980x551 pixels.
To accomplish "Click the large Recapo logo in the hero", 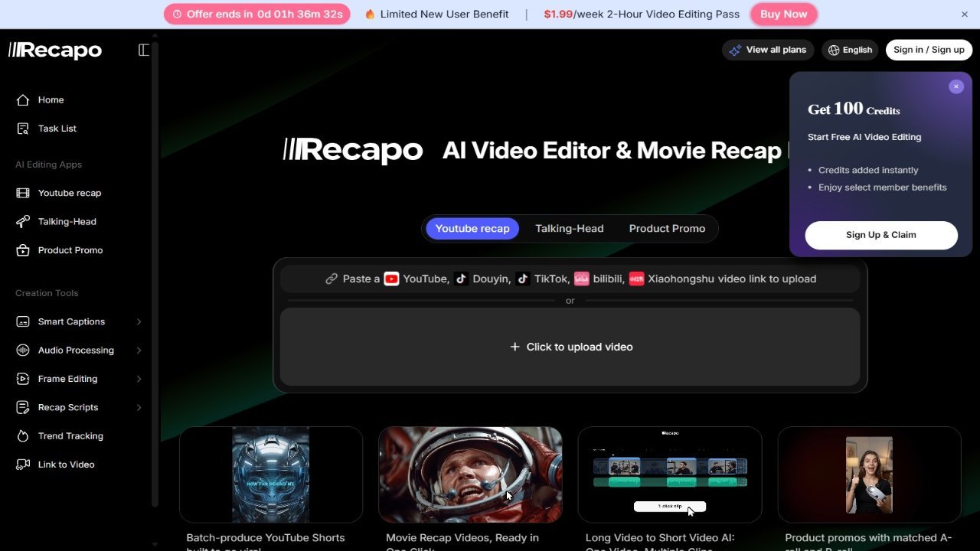I will click(353, 150).
